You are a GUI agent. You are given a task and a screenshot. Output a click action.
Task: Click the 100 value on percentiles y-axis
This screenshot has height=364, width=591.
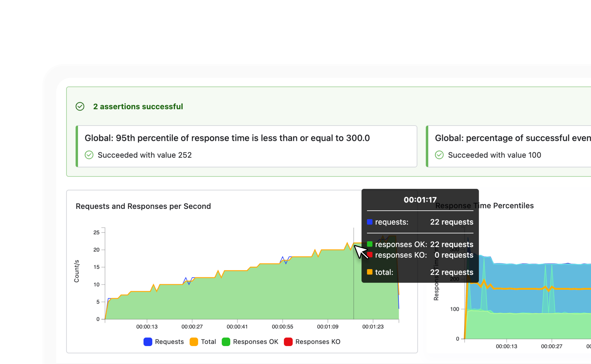[x=455, y=309]
